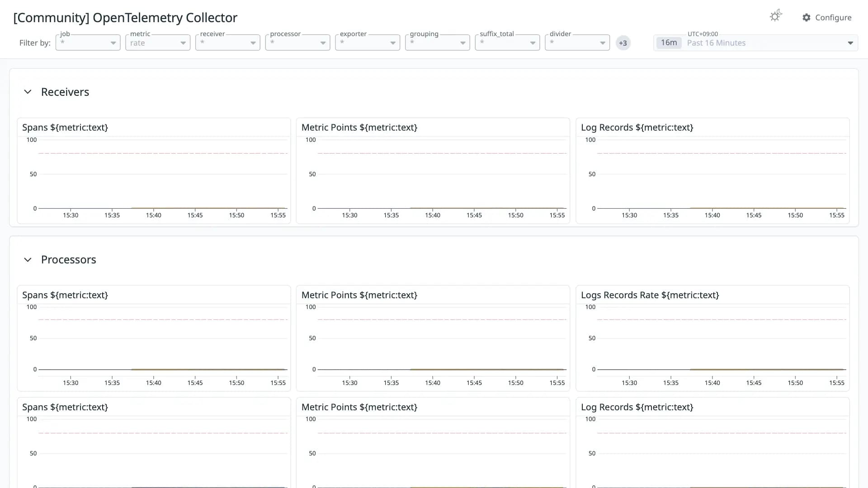Click the Processors section title
868x488 pixels.
(69, 259)
